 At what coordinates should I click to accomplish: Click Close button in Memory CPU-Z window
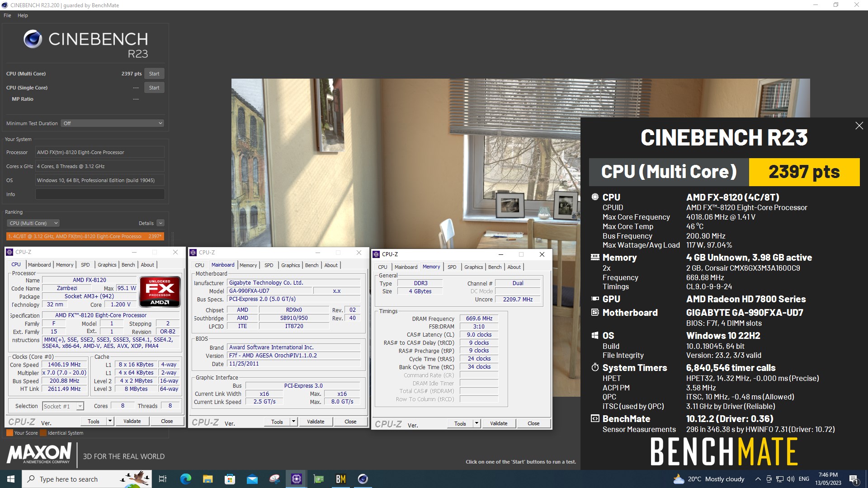click(x=533, y=423)
